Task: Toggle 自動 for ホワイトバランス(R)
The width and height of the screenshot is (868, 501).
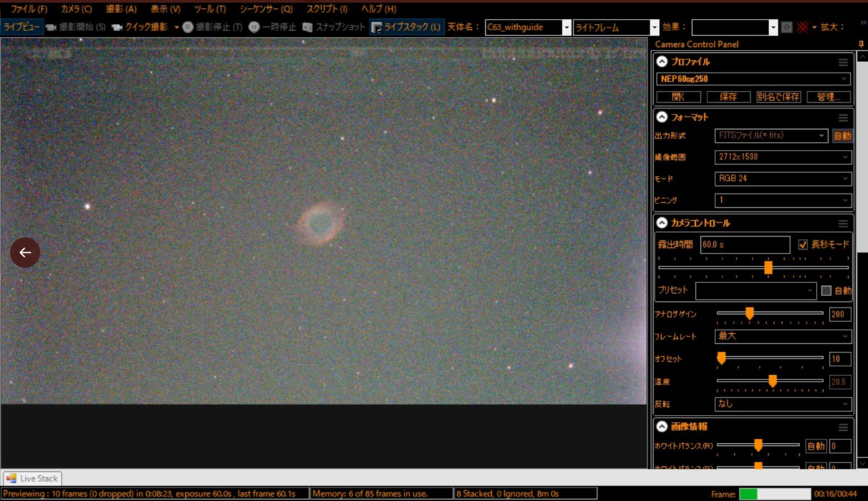Action: [815, 447]
